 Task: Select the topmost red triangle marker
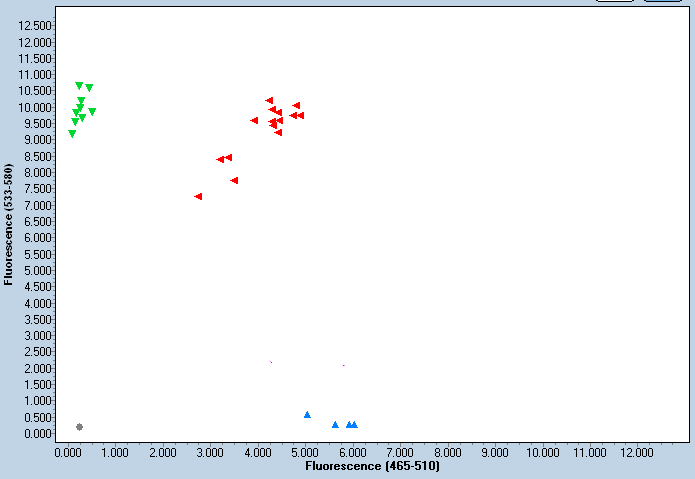(269, 100)
